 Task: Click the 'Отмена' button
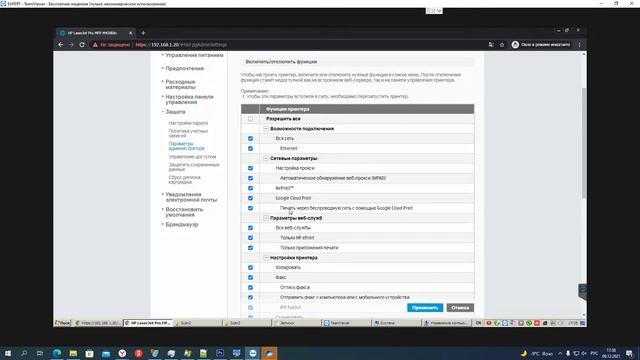pyautogui.click(x=460, y=308)
